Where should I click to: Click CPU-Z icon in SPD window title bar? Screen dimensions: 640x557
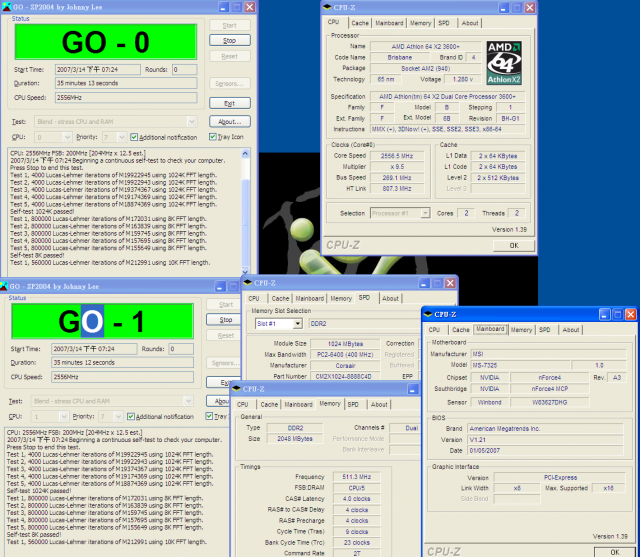(247, 283)
